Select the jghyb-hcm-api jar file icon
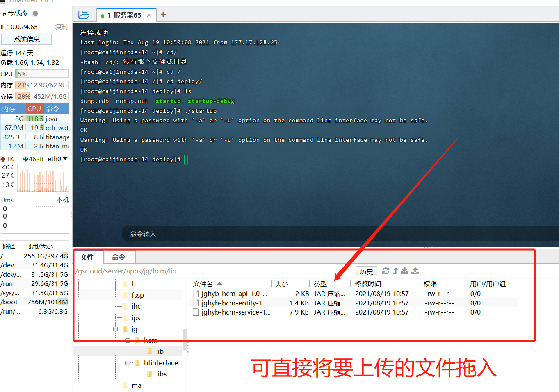Image resolution: width=559 pixels, height=392 pixels. click(196, 293)
